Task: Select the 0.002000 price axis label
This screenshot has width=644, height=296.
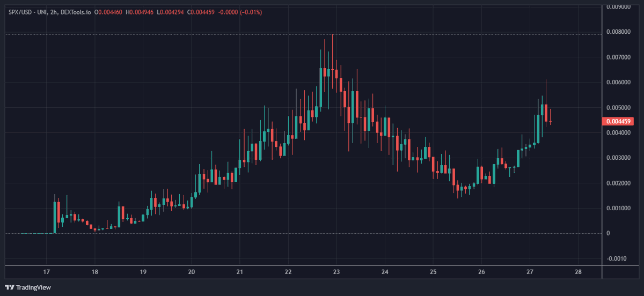Action: 619,183
